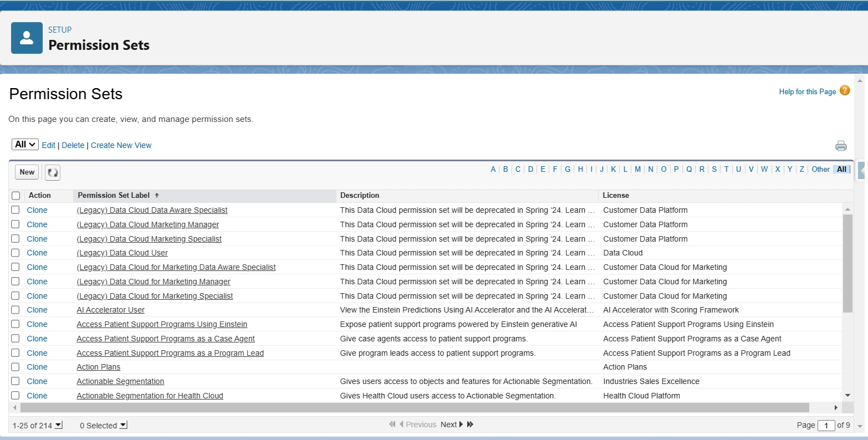Open Help for this Page question mark icon

pyautogui.click(x=845, y=90)
